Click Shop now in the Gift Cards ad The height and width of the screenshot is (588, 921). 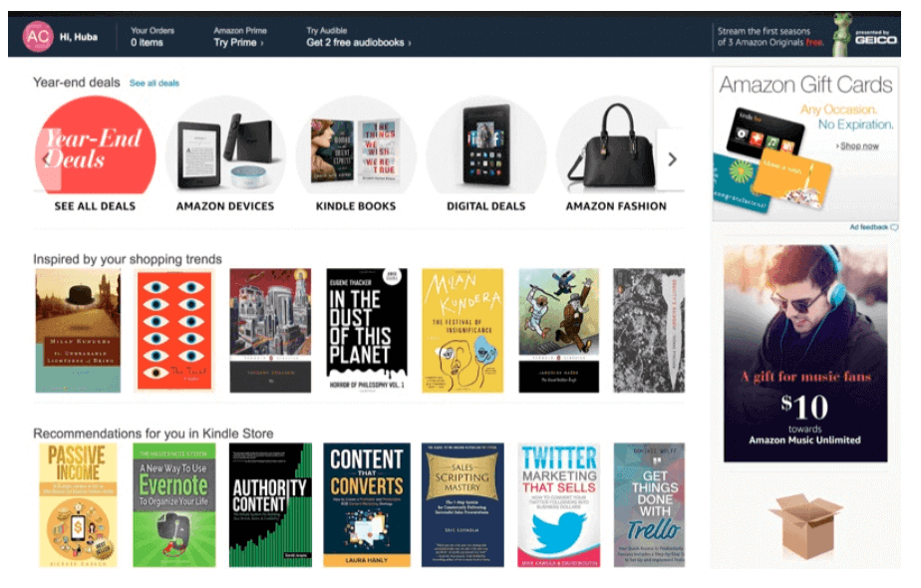pos(859,146)
